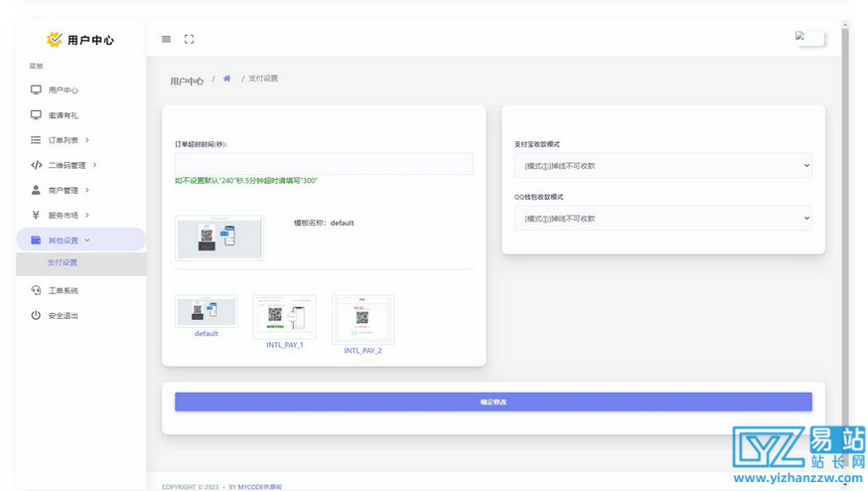
Task: Click the INTL_PAY_2 template label
Action: pos(362,351)
